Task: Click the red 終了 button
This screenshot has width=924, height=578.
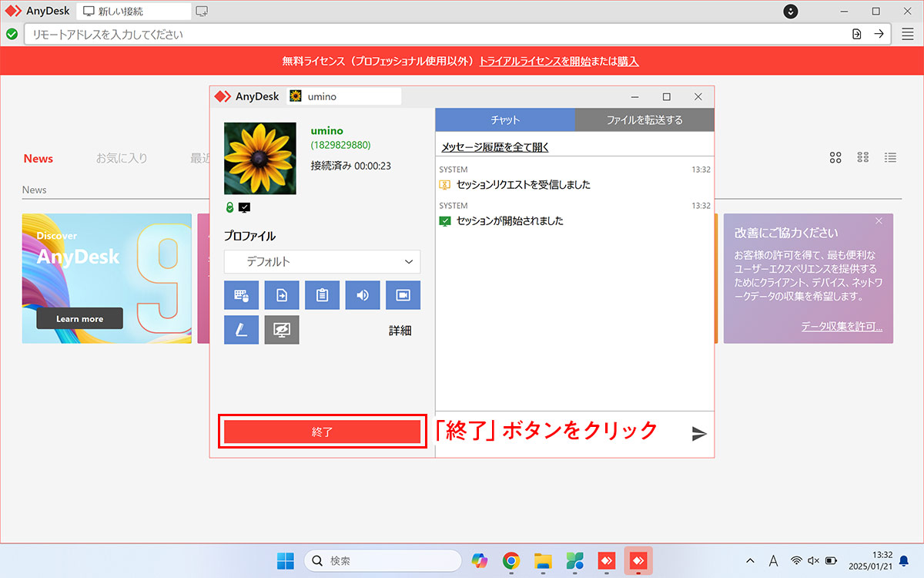Action: point(322,432)
